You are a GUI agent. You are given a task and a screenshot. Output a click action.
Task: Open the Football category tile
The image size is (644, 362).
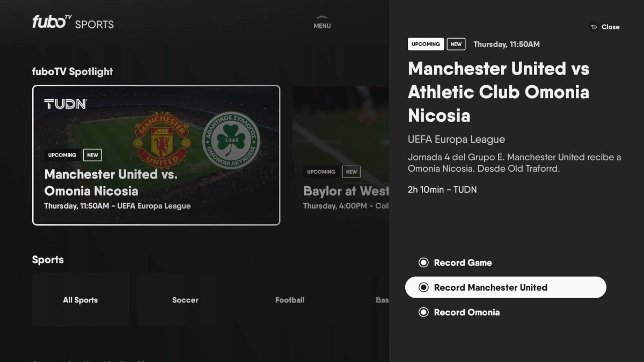point(290,300)
